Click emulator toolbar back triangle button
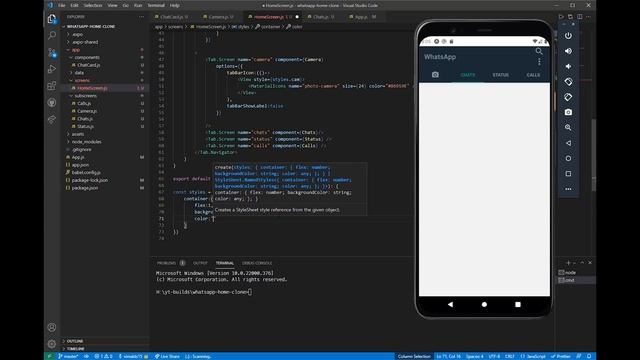The height and width of the screenshot is (360, 640). pos(568,143)
